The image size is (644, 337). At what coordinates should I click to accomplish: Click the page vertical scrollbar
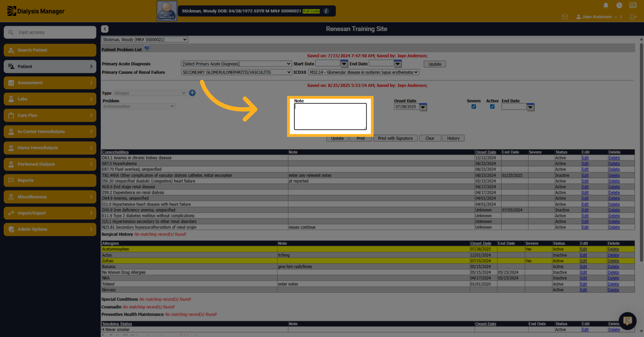click(x=641, y=150)
